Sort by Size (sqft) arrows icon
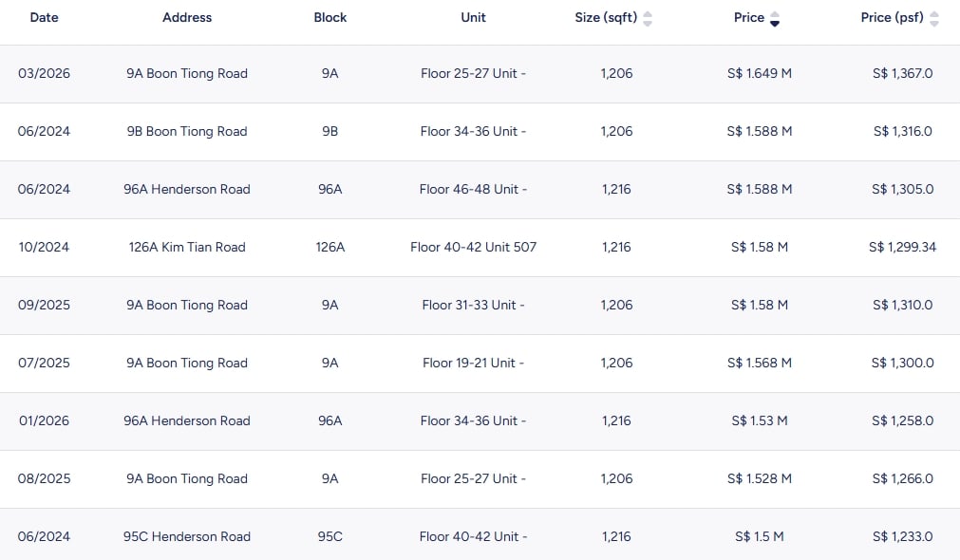960x560 pixels. tap(648, 18)
